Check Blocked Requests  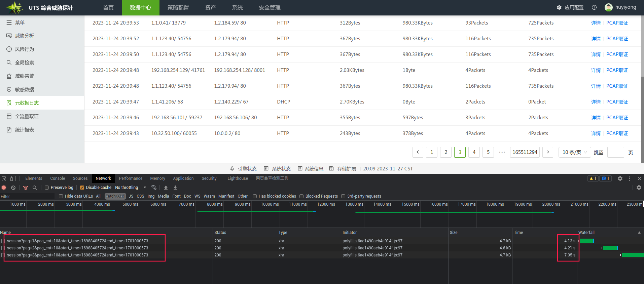click(301, 196)
